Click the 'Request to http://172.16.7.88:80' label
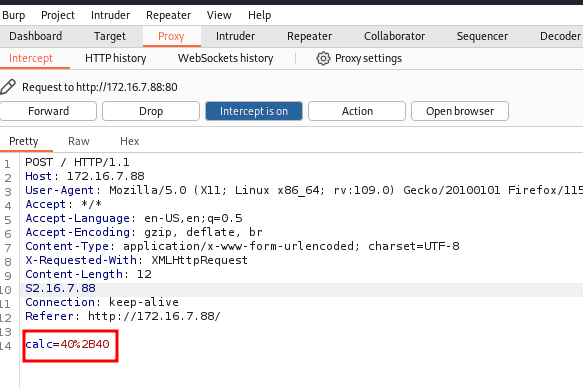Screen dimensions: 583x388 tap(100, 87)
